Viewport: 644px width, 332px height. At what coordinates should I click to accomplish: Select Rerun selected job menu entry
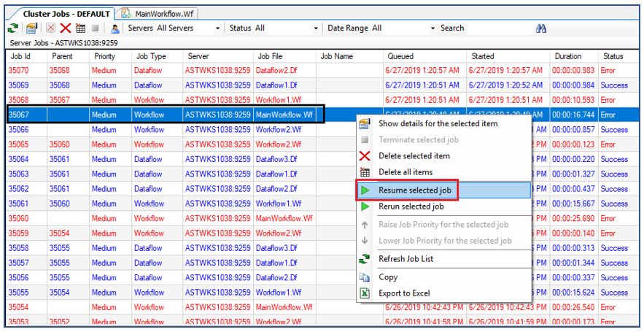coord(413,206)
